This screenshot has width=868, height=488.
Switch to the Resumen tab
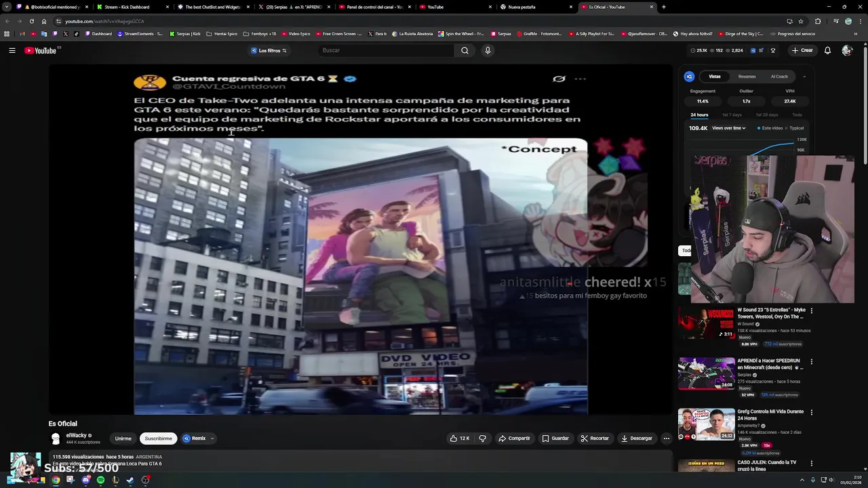[747, 77]
